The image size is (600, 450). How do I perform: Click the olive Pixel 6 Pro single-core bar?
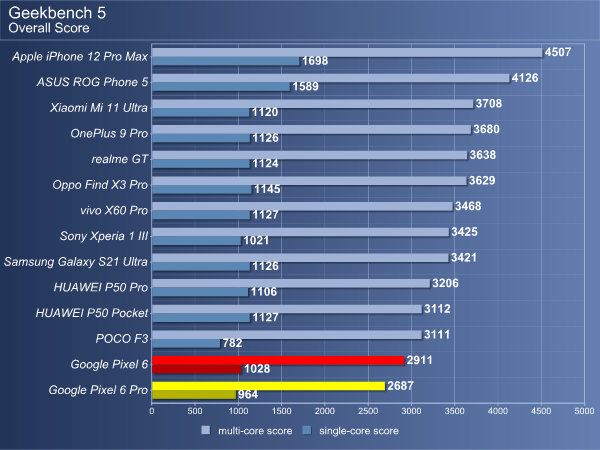(x=194, y=395)
